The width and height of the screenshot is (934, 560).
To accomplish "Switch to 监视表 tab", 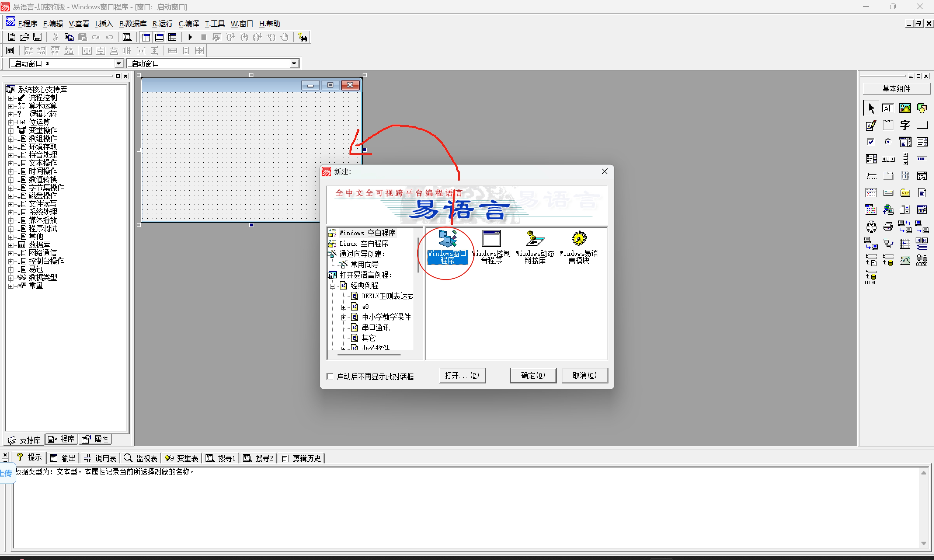I will (140, 458).
